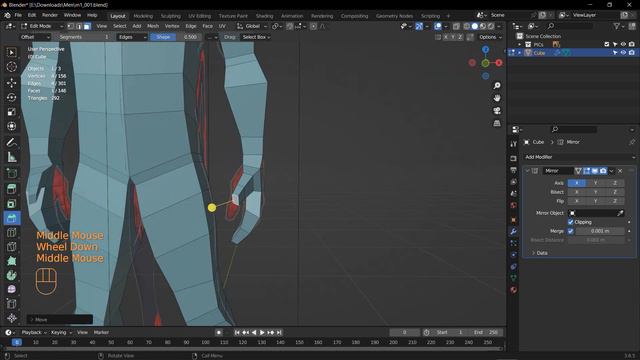Image resolution: width=640 pixels, height=360 pixels.
Task: Switch orthographic/perspective grid icon
Action: click(x=497, y=123)
